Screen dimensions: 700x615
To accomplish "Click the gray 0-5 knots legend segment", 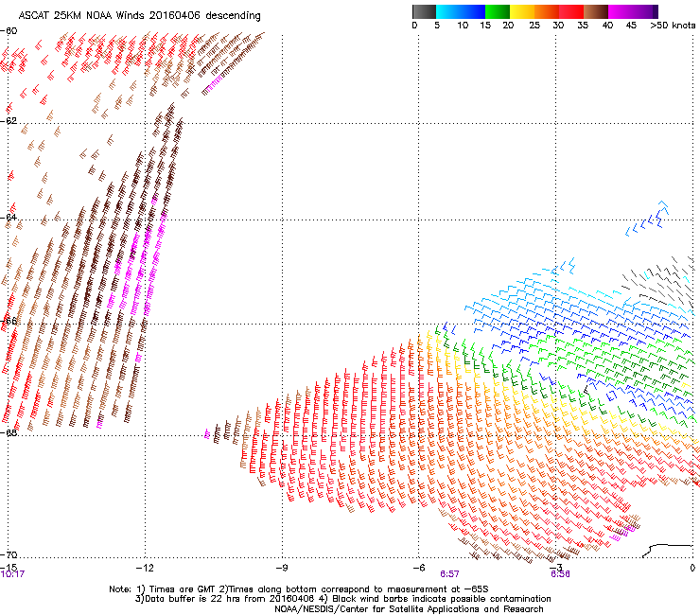I will point(424,11).
